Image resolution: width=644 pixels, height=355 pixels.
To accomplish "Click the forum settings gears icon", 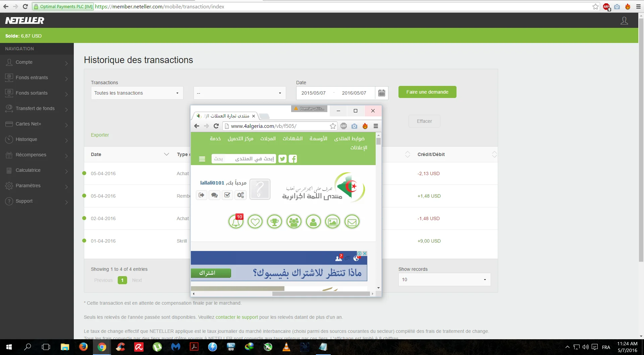I will pyautogui.click(x=240, y=195).
